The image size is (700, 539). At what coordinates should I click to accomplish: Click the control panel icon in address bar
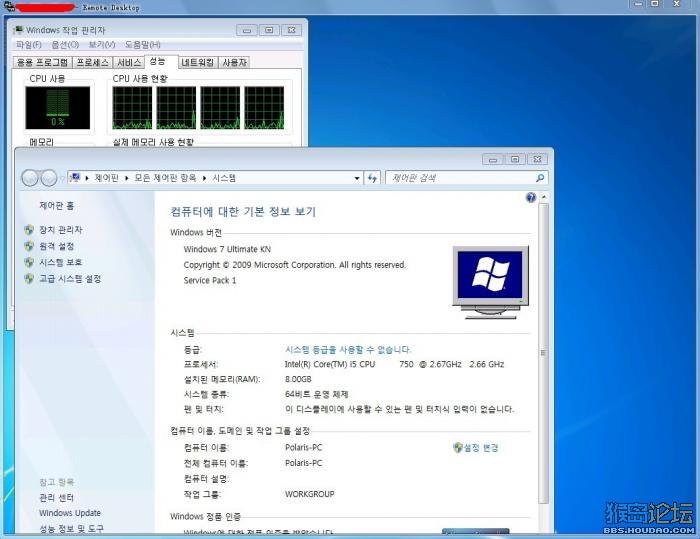point(75,177)
